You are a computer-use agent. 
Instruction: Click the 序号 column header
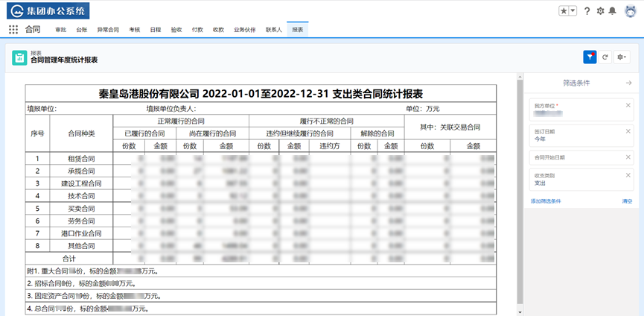(x=37, y=133)
